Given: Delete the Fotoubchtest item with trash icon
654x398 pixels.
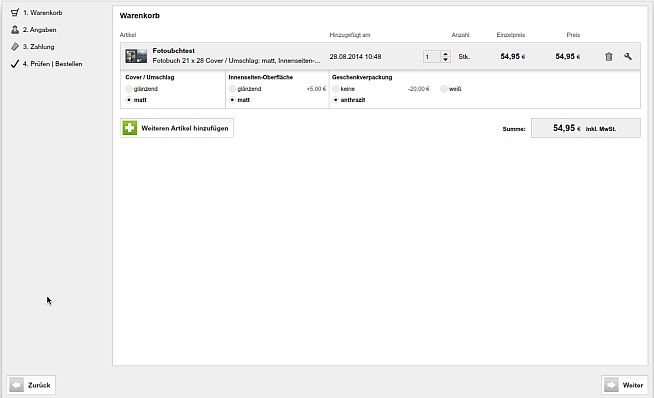Looking at the screenshot, I should pos(609,56).
